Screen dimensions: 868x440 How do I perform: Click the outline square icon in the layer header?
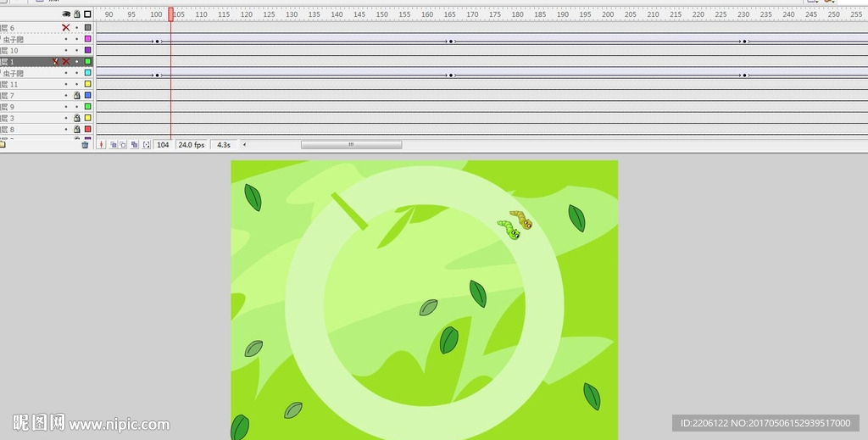(87, 14)
